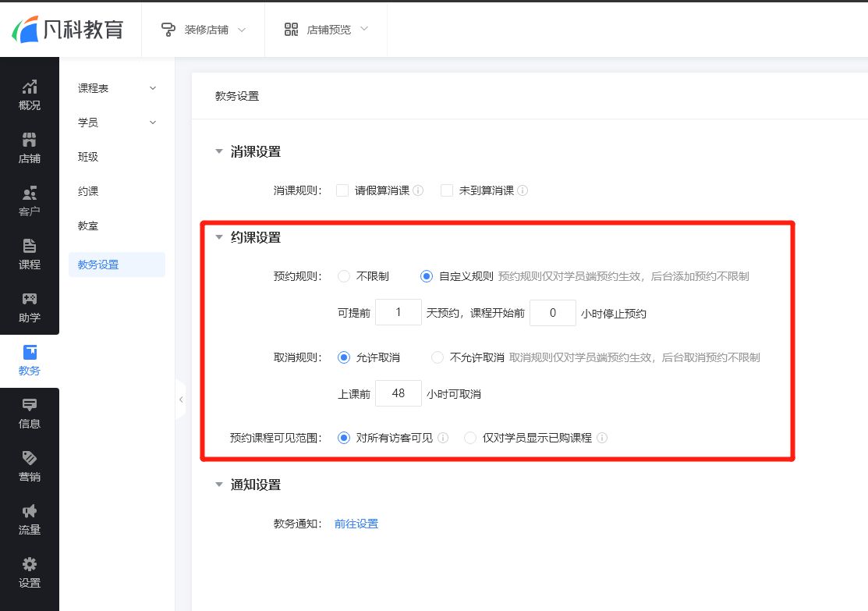
Task: Click the 约课设置 section heading
Action: 256,237
